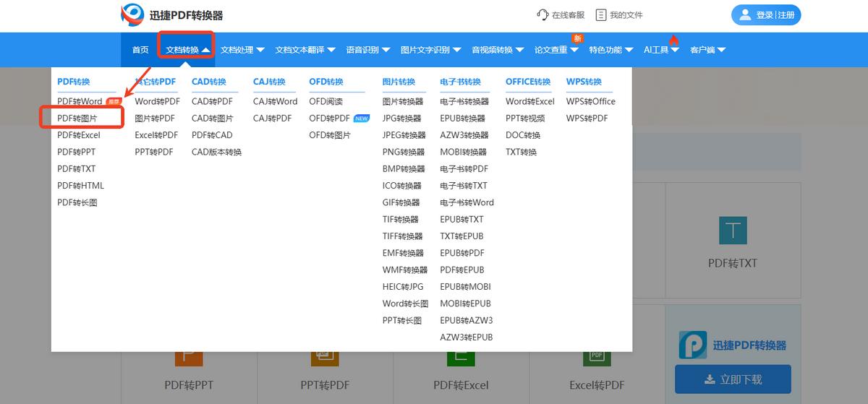Click the user avatar icon beside 登录
The height and width of the screenshot is (404, 868).
(x=744, y=15)
